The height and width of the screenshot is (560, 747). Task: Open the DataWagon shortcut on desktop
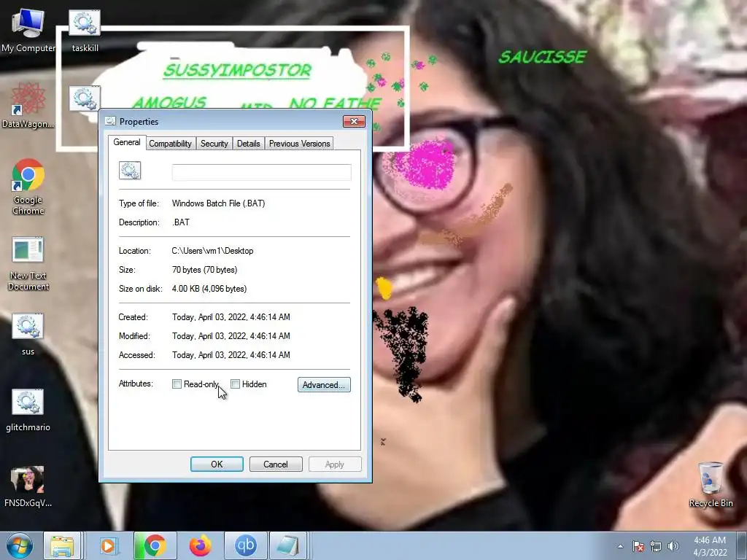pos(28,106)
